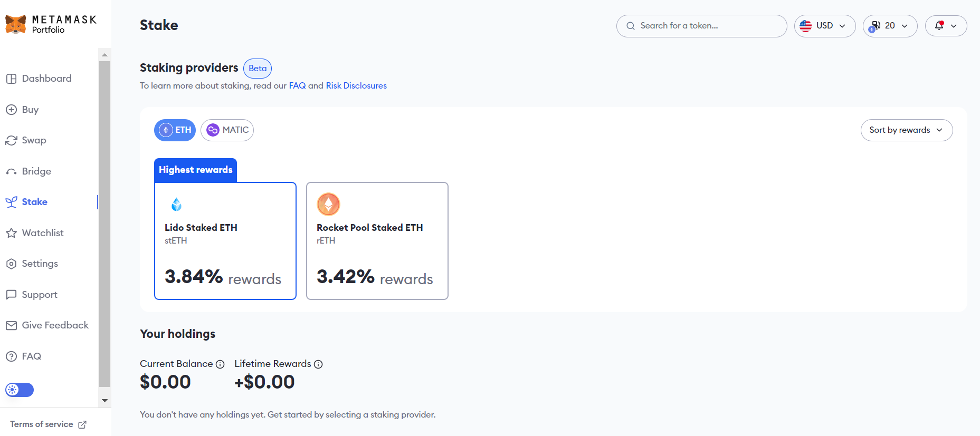The image size is (980, 436).
Task: Open Settings from the sidebar
Action: (x=40, y=264)
